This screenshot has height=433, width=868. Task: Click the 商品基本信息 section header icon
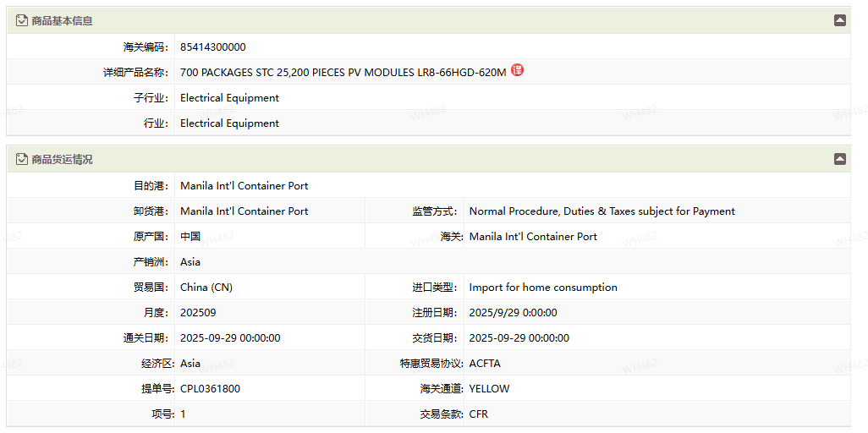pyautogui.click(x=22, y=20)
